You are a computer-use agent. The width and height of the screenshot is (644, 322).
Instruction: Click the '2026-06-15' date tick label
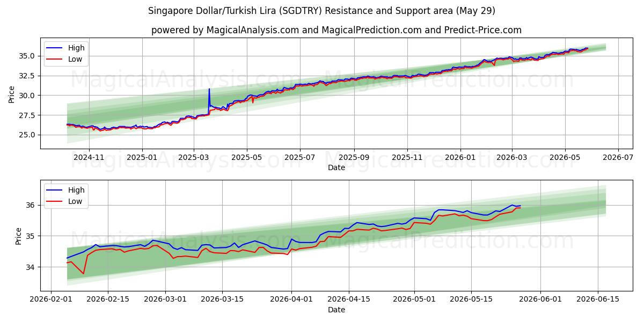(597, 301)
